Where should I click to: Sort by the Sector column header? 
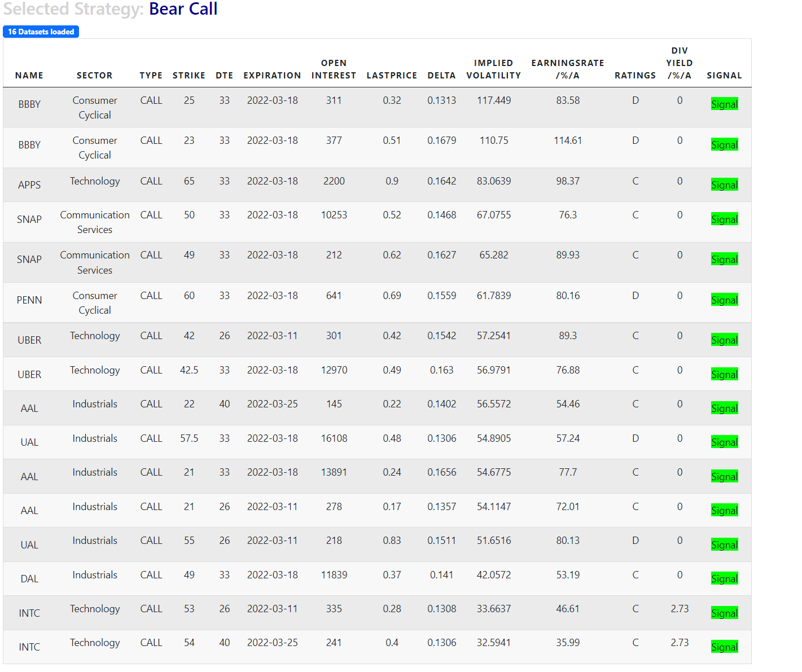(x=94, y=76)
